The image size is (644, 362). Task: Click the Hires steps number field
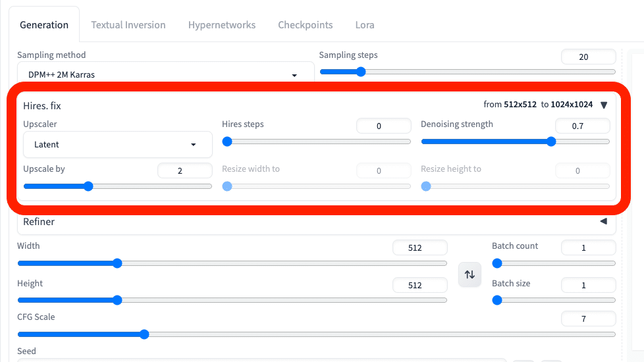pyautogui.click(x=383, y=126)
